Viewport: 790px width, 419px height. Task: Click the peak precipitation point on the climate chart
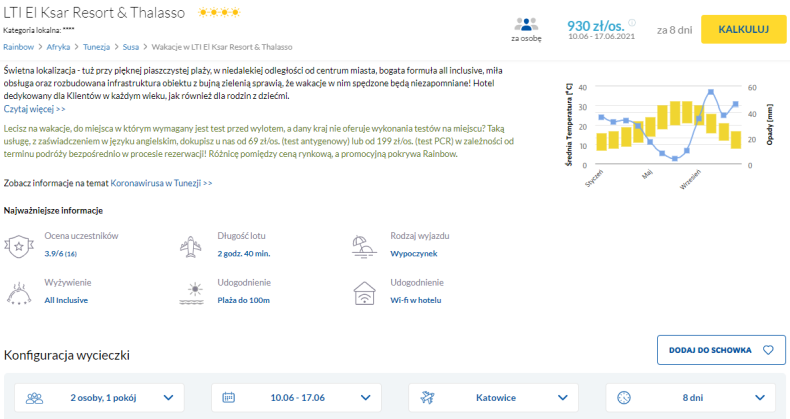(711, 92)
